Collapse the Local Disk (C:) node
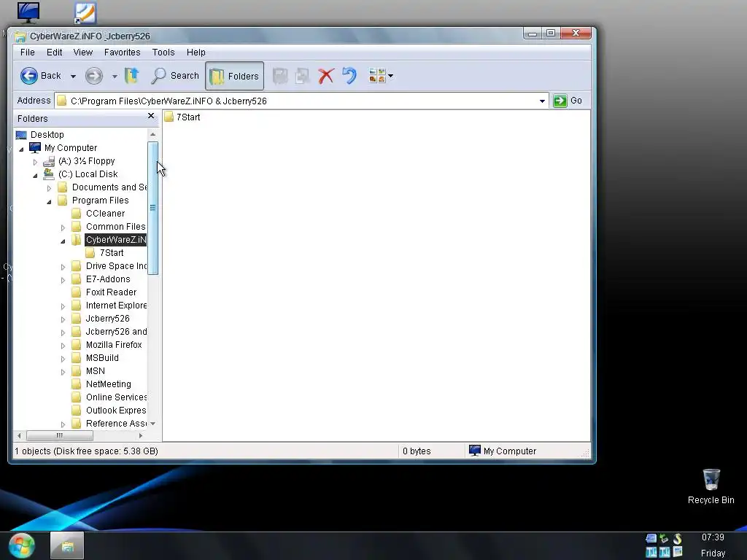This screenshot has width=747, height=560. tap(35, 175)
